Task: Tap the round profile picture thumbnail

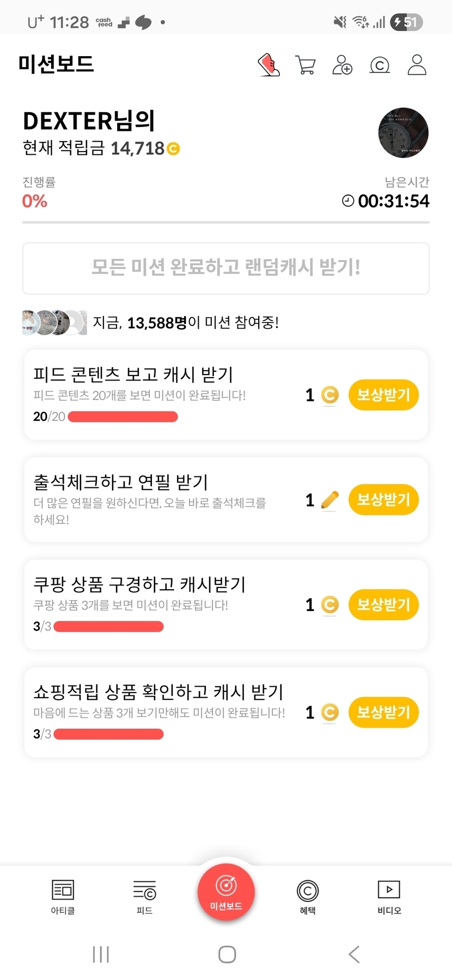Action: (403, 132)
